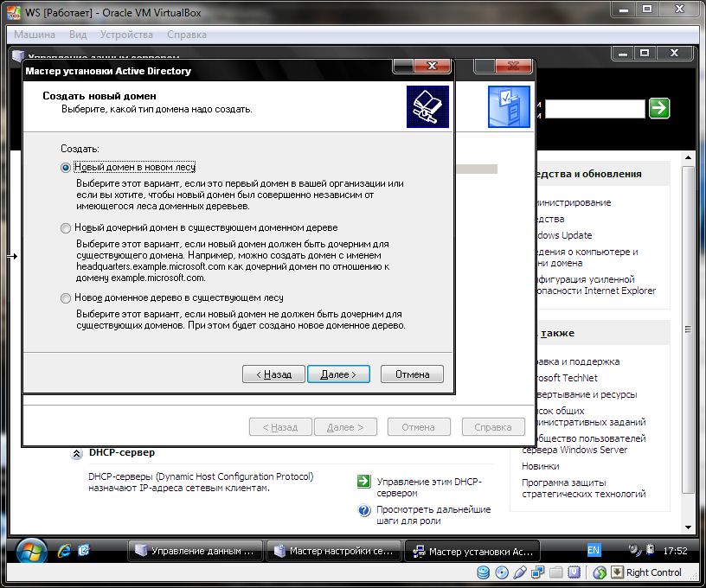Switch to 'Управление данным…' taskbar button
706x588 pixels.
(x=196, y=551)
